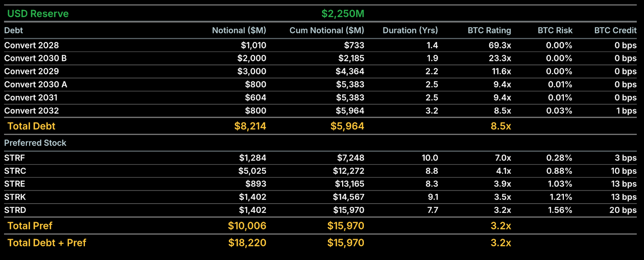Screen dimensions: 644x260
Task: Click the Duration (Yrs) column header
Action: [410, 30]
